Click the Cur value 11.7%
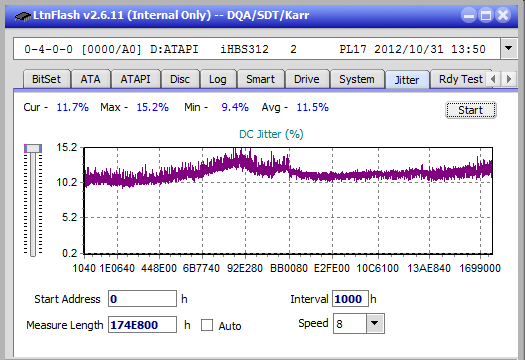Screen dimensions: 525x360 click(x=73, y=107)
